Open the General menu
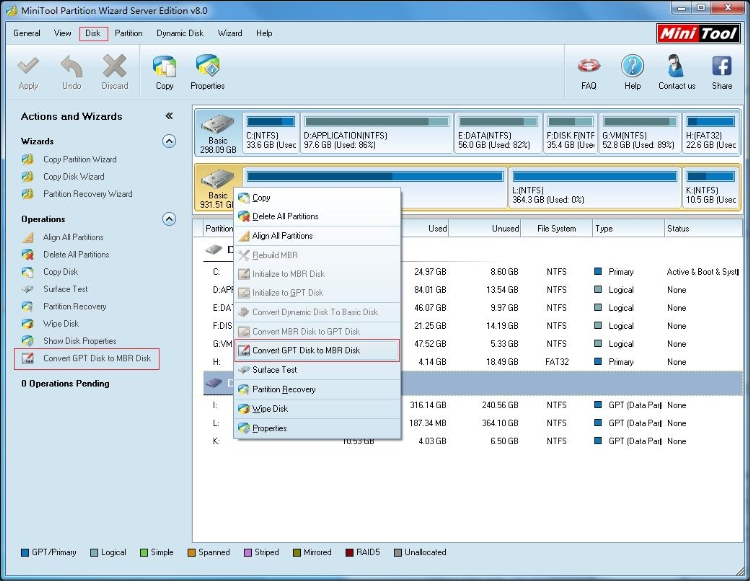 27,33
